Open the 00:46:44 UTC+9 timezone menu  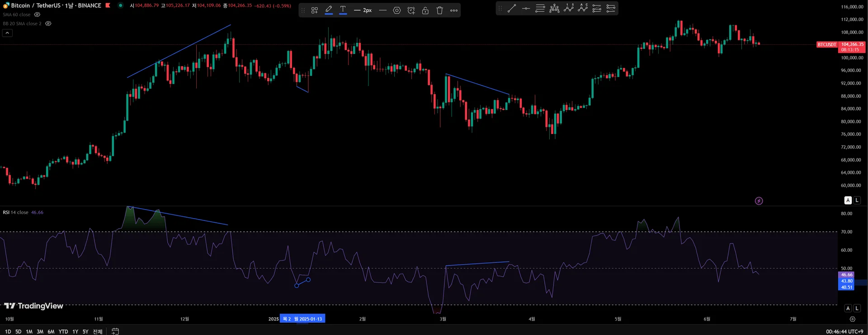click(844, 332)
